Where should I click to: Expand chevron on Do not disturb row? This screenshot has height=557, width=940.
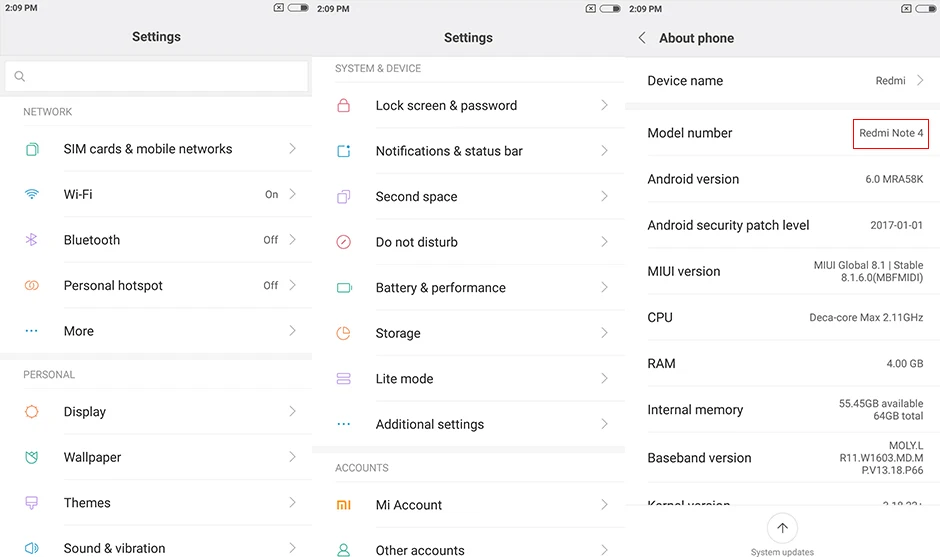point(604,242)
